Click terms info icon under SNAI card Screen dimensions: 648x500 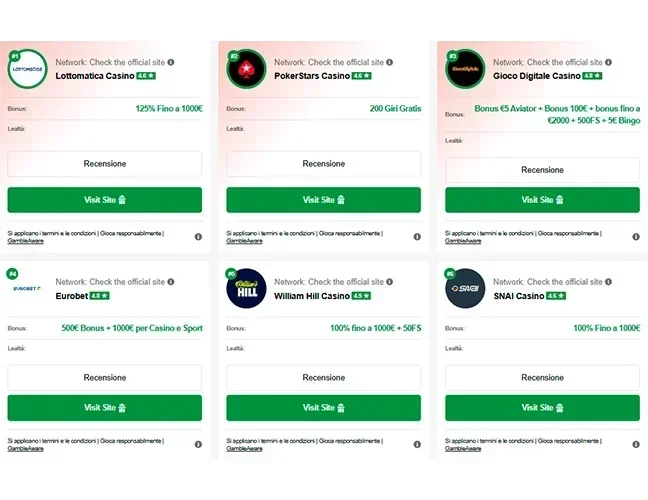(635, 445)
